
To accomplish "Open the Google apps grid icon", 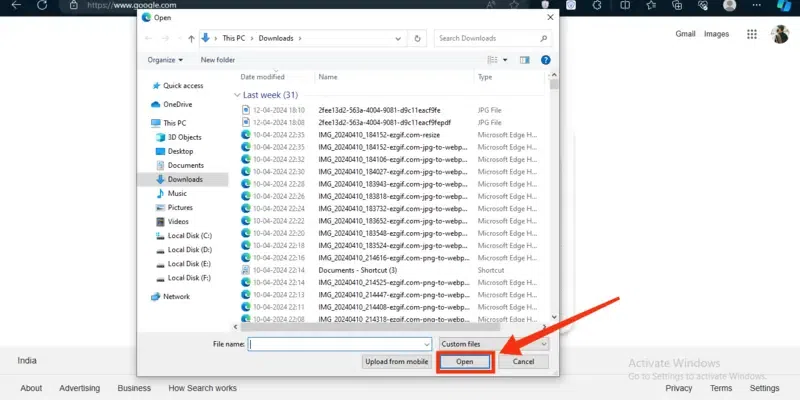I will [x=752, y=34].
